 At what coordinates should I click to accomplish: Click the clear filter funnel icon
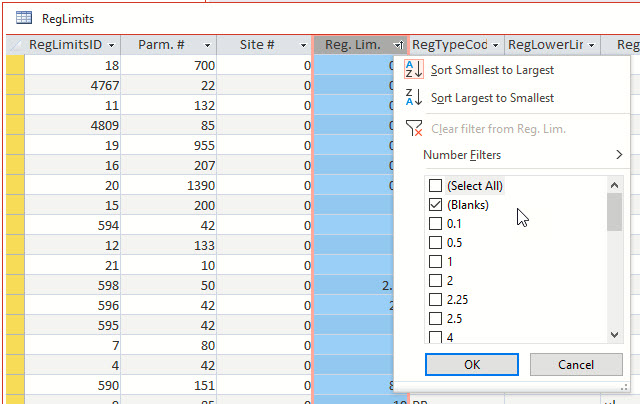414,129
